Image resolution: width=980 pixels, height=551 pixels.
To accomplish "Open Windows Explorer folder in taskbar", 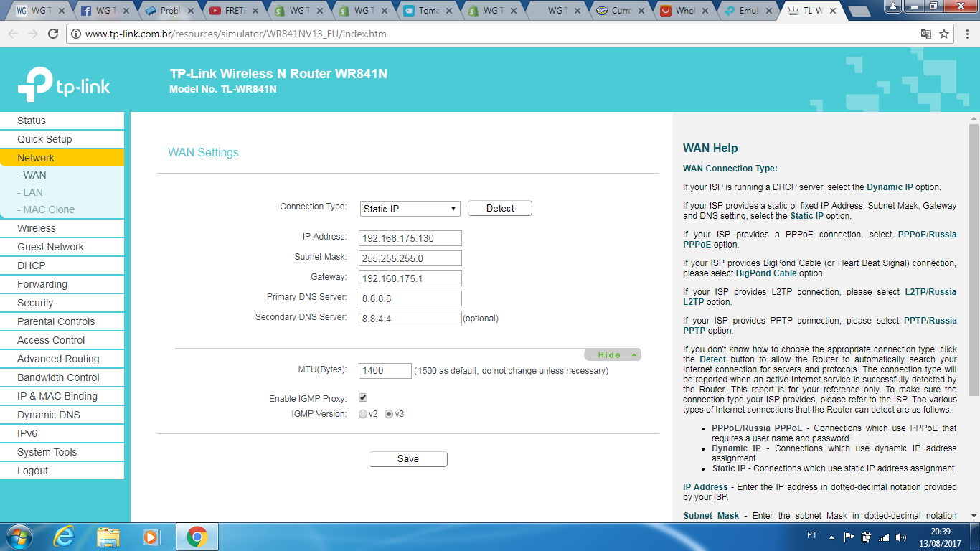I will 108,537.
